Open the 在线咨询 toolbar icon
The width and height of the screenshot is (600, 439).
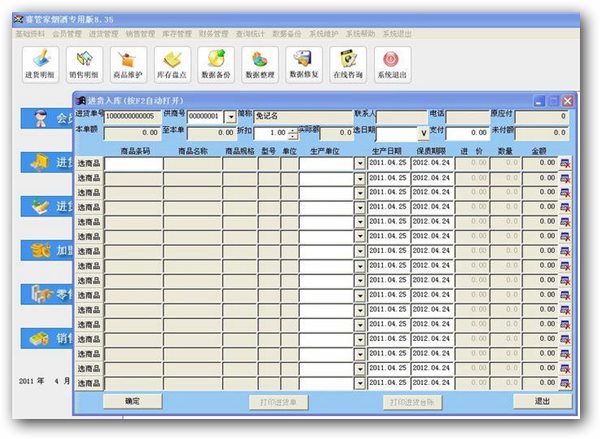pos(348,64)
